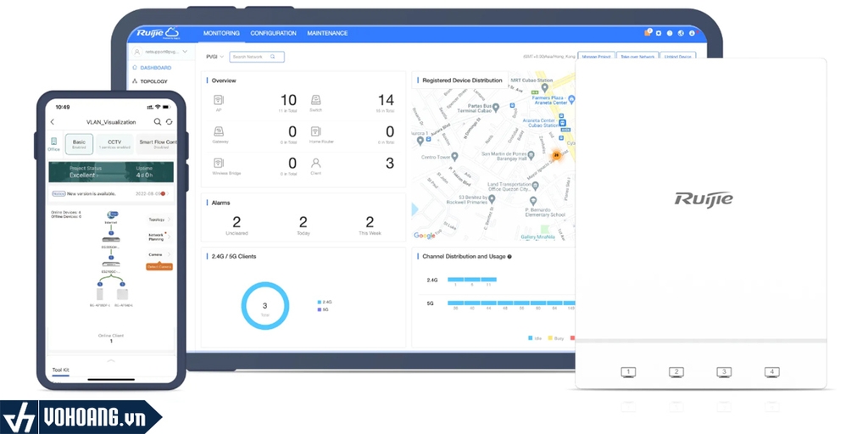
Task: Click the 2.4G / 5G Clients donut chart
Action: [x=264, y=305]
